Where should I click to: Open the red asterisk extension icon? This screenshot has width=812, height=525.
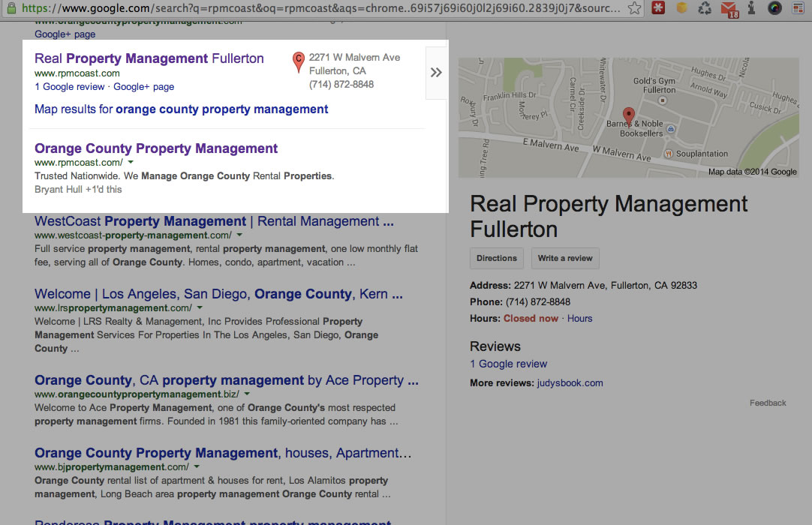pos(658,7)
